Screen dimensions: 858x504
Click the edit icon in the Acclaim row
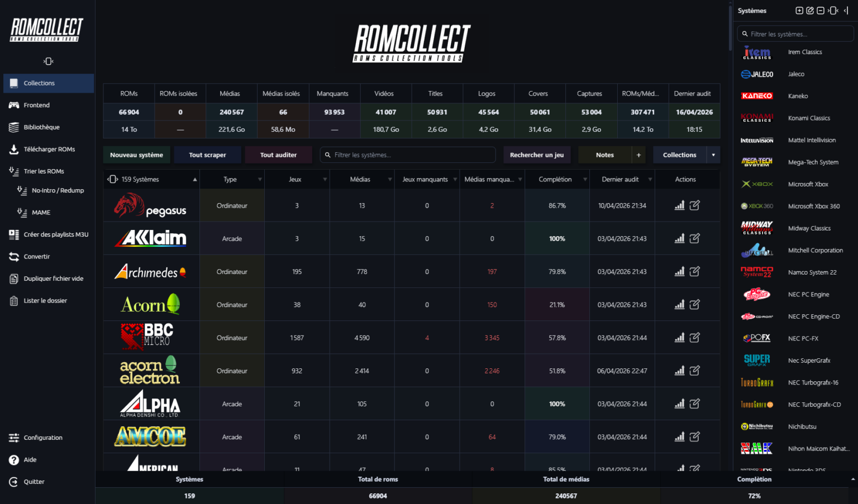[694, 238]
